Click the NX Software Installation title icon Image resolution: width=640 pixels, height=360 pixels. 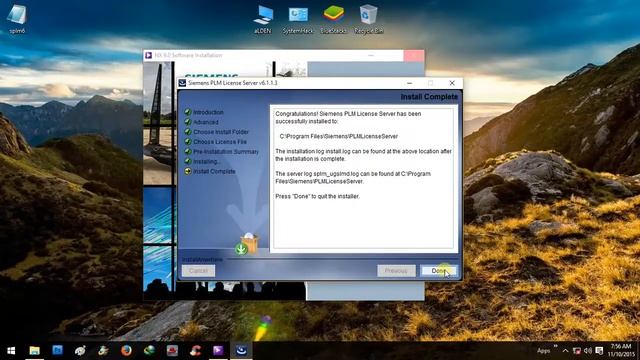pyautogui.click(x=149, y=55)
